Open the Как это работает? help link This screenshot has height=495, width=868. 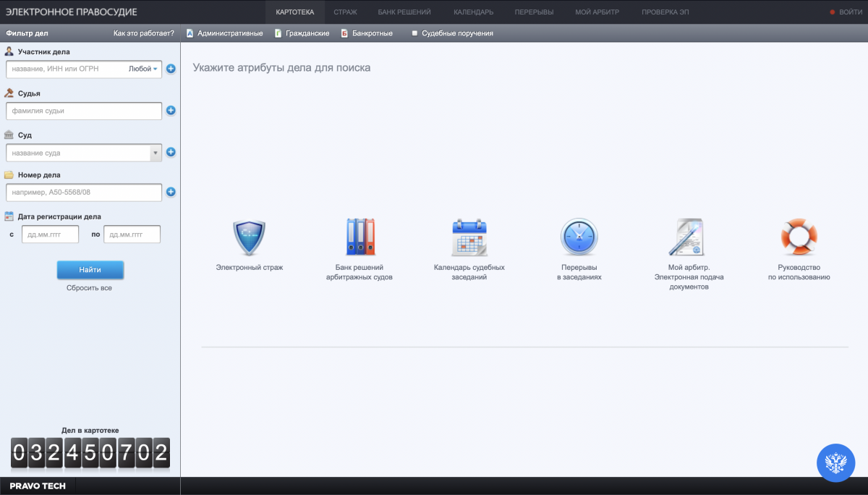tap(144, 33)
